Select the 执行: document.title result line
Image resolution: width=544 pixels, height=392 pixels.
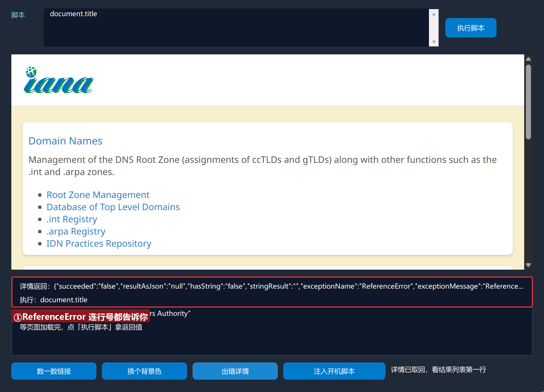[x=272, y=300]
